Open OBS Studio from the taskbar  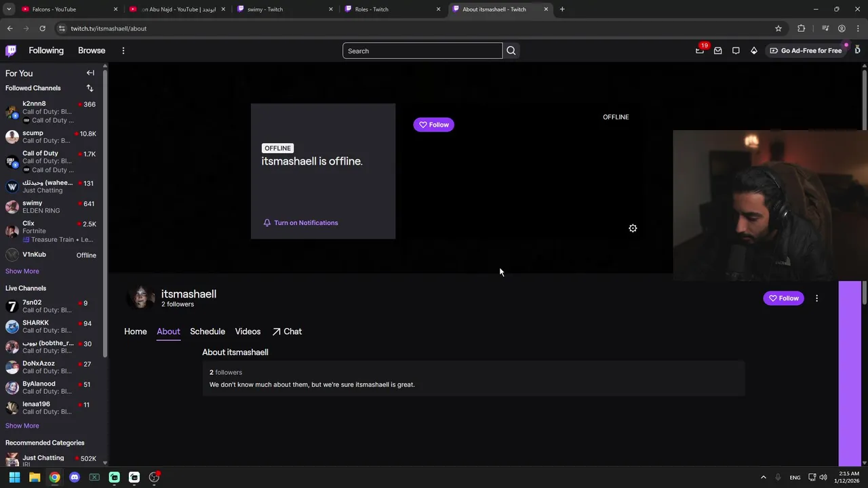click(x=154, y=477)
